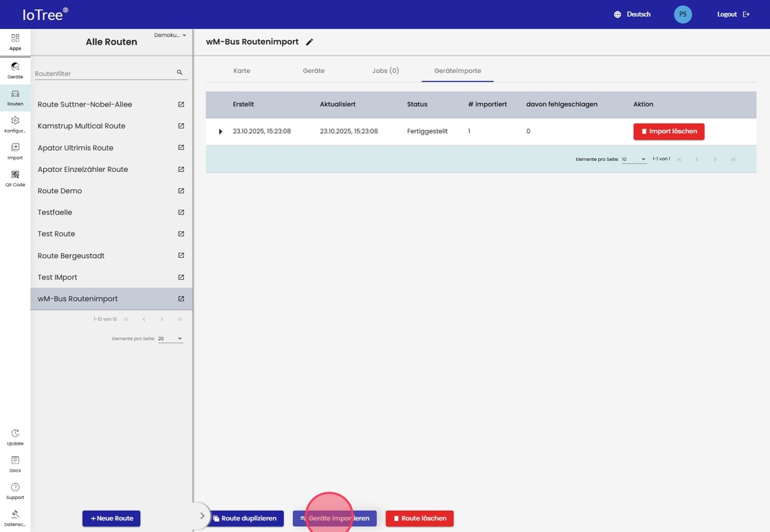Screen dimensions: 770x532
Task: Click the Import löschen button
Action: pos(668,131)
